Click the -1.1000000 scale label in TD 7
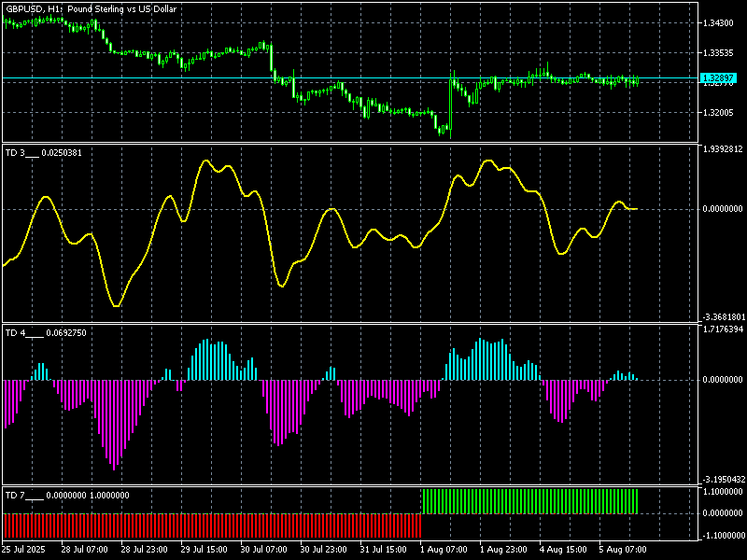The image size is (747, 560). 722,535
